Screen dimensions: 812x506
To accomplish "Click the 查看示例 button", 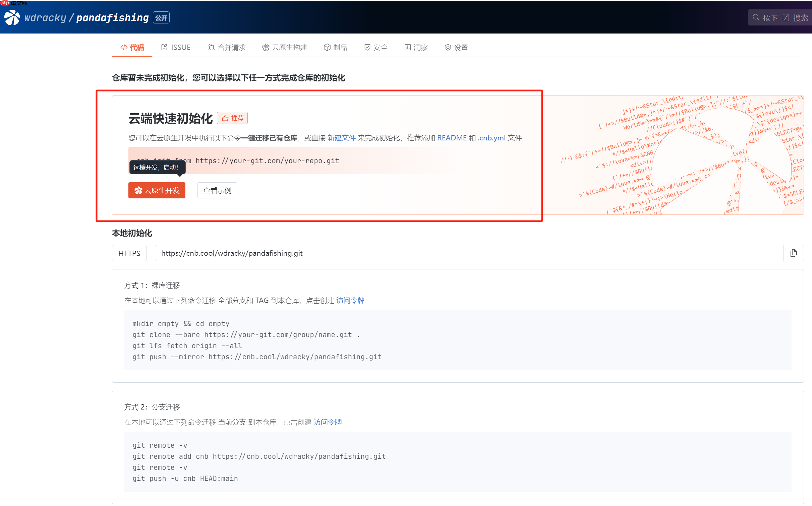I will tap(217, 190).
